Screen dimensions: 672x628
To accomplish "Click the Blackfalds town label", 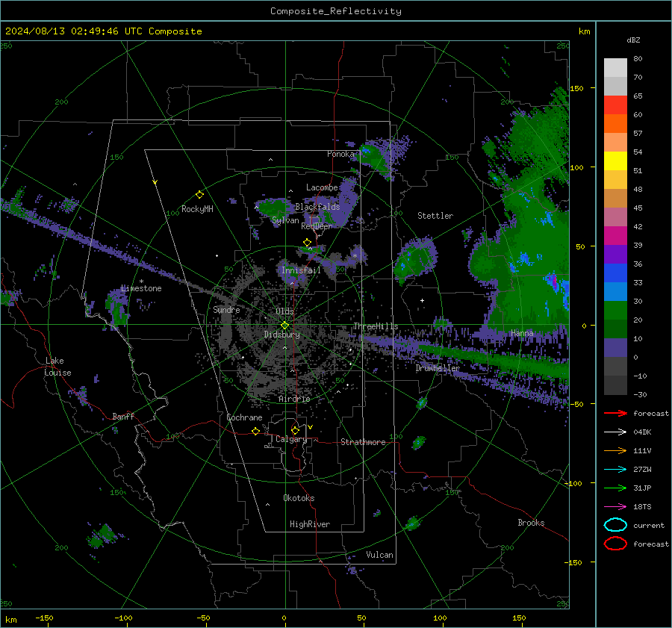I will pos(317,207).
